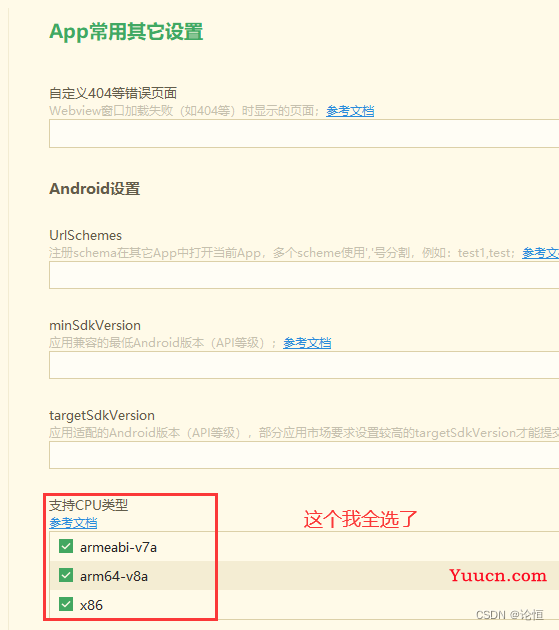559x630 pixels.
Task: Open 参考文档 link under 支持CPU类型
Action: 73,523
